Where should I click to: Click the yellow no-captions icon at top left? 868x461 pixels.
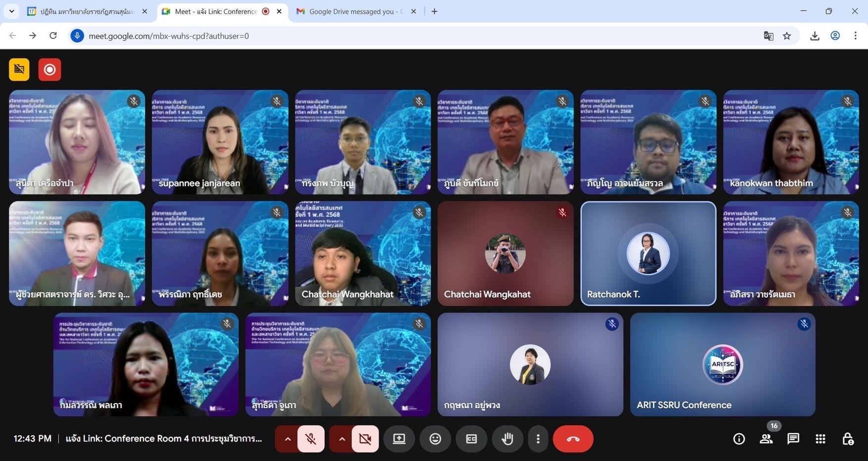click(19, 70)
